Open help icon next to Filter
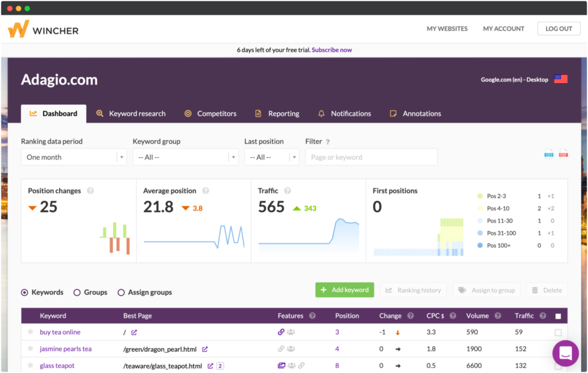 (x=328, y=142)
